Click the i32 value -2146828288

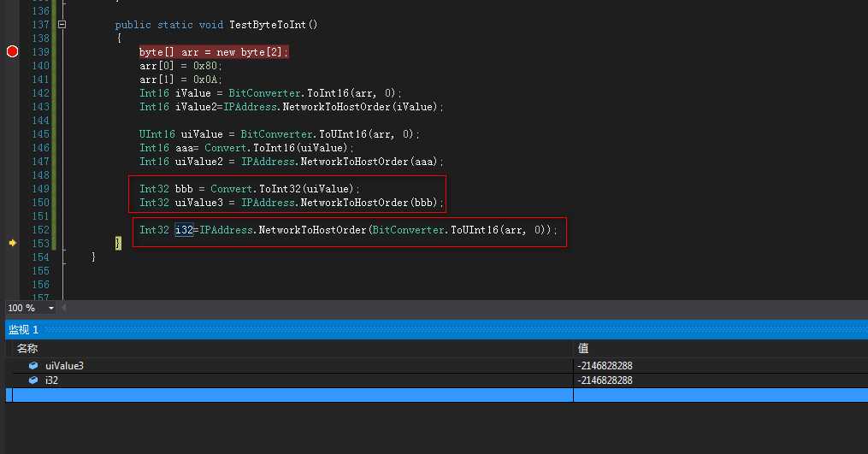tap(605, 380)
